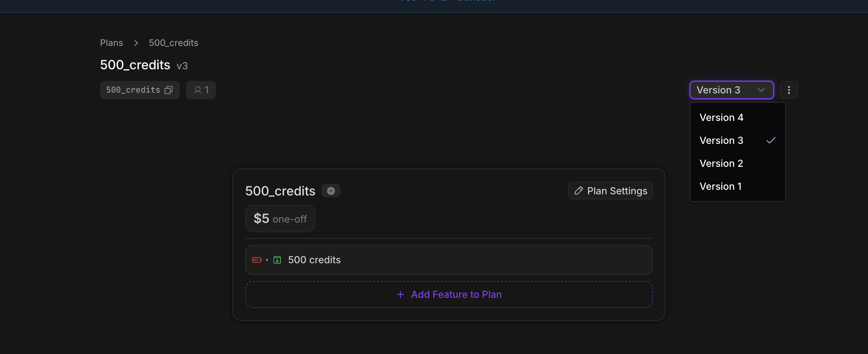The width and height of the screenshot is (868, 354).
Task: Click the breadcrumb chevron separator
Action: coord(136,43)
